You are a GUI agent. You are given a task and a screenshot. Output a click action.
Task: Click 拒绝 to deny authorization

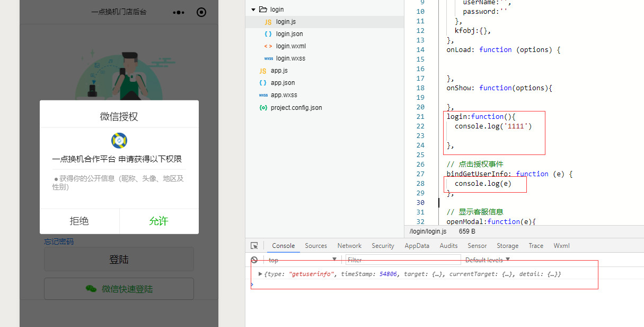click(80, 221)
